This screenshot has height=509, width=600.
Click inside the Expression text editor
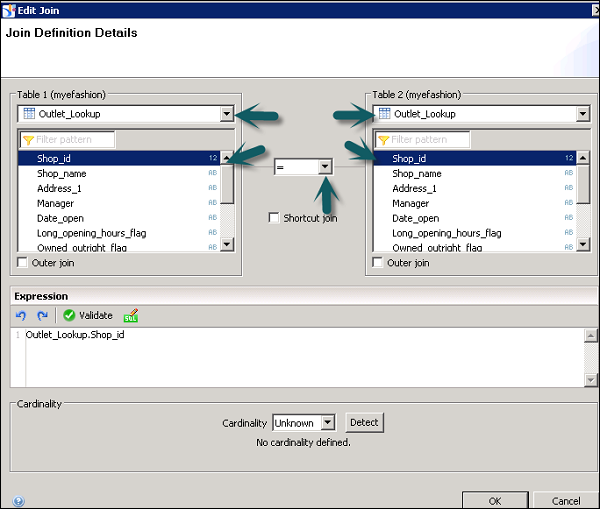(300, 360)
